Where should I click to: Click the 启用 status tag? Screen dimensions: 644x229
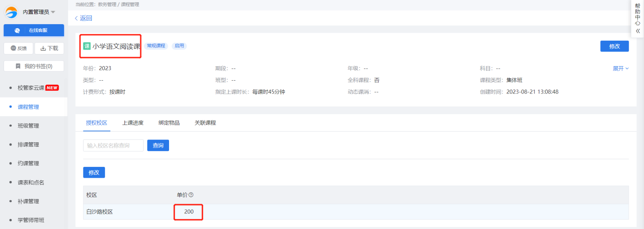[x=179, y=46]
